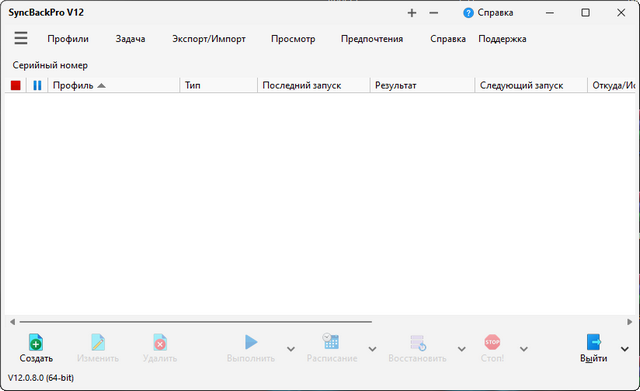
Task: Click the Восстановить restore icon
Action: pos(418,342)
